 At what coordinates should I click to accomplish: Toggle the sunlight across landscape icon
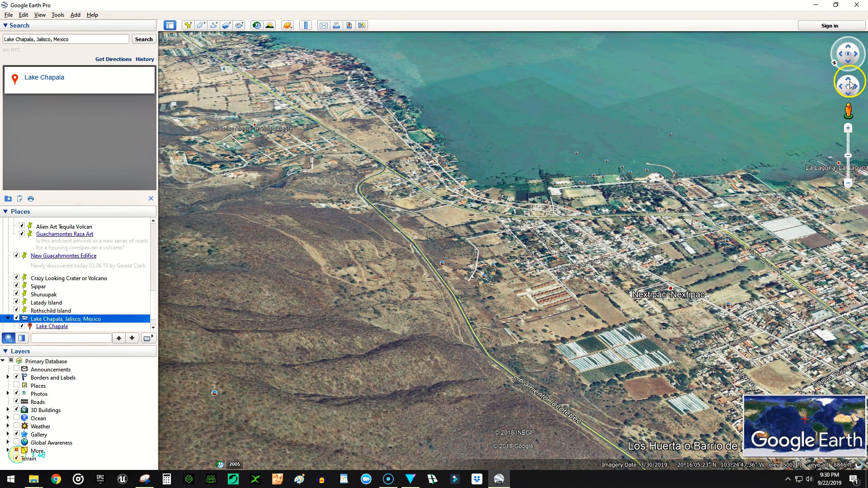point(269,25)
